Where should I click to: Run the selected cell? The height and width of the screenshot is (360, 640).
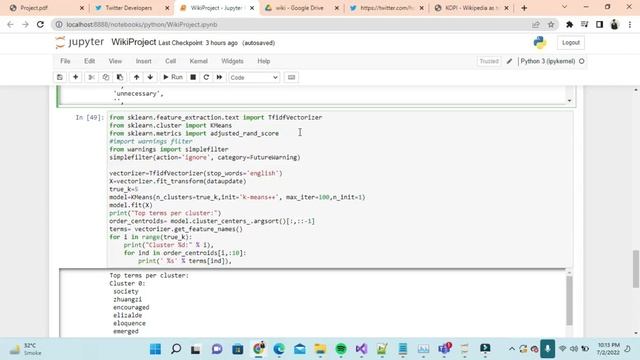pyautogui.click(x=173, y=77)
